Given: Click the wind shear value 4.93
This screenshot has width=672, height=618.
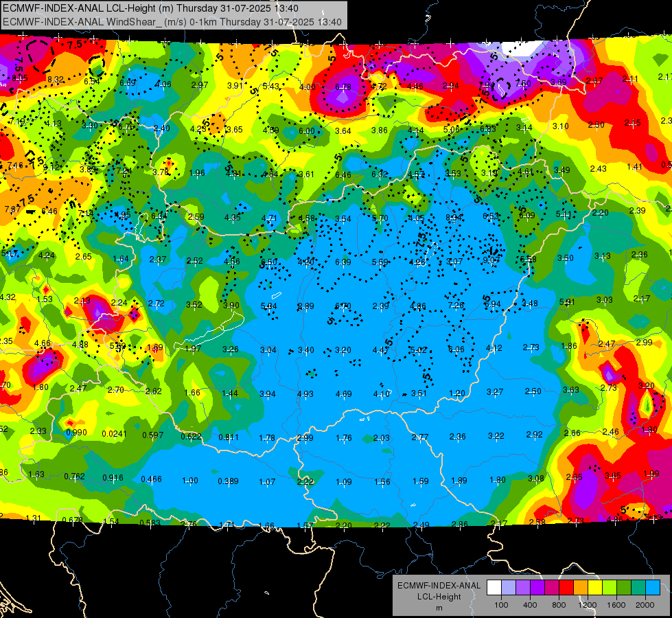Looking at the screenshot, I should (305, 393).
